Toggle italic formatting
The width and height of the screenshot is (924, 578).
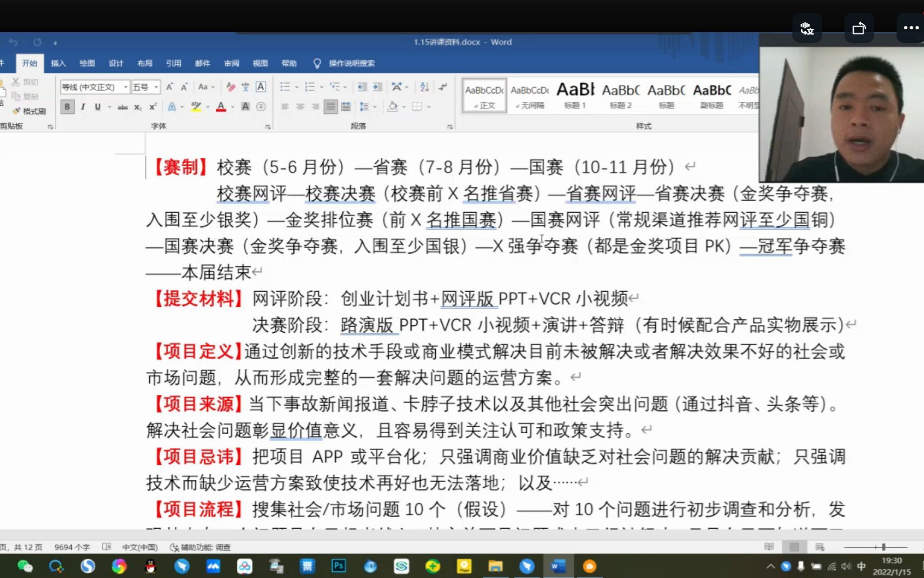83,107
